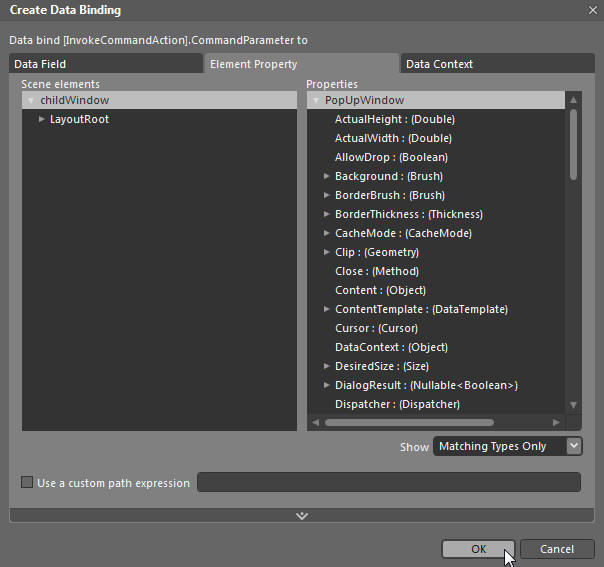This screenshot has width=604, height=567.
Task: Expand CacheMode : (CacheMode) property
Action: (326, 233)
